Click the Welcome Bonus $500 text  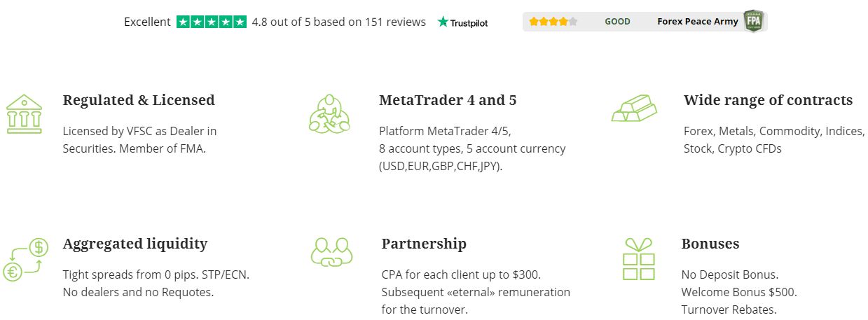tap(739, 292)
